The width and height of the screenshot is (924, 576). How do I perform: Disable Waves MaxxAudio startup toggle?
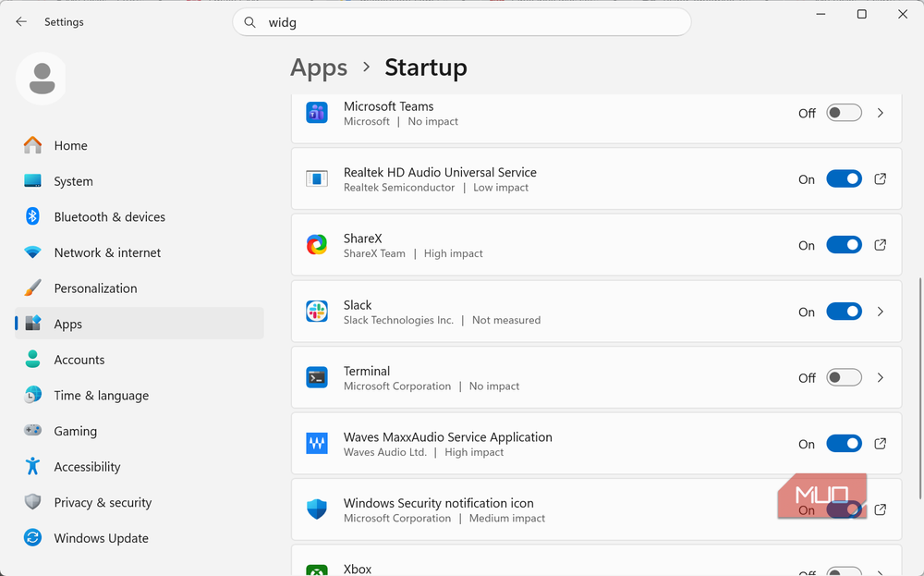(844, 444)
